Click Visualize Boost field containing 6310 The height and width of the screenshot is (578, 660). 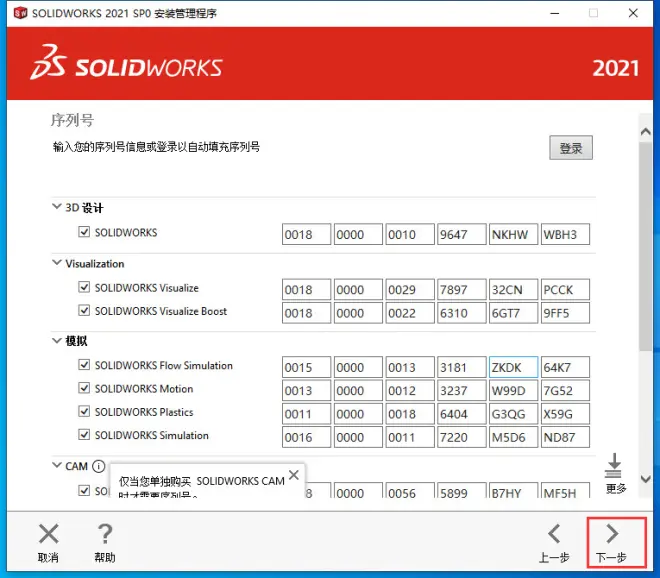(462, 313)
